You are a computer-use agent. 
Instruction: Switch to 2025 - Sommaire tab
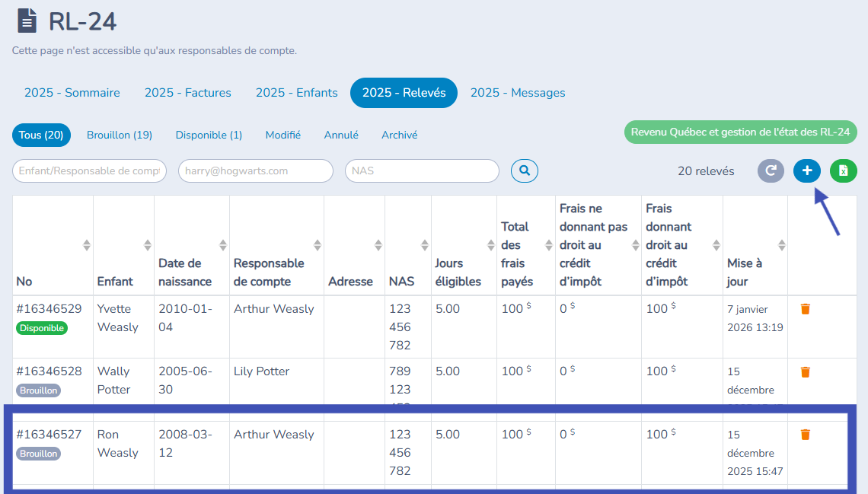72,93
